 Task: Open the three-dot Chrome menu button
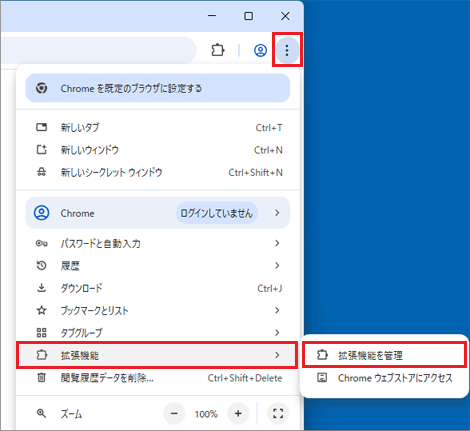[287, 50]
